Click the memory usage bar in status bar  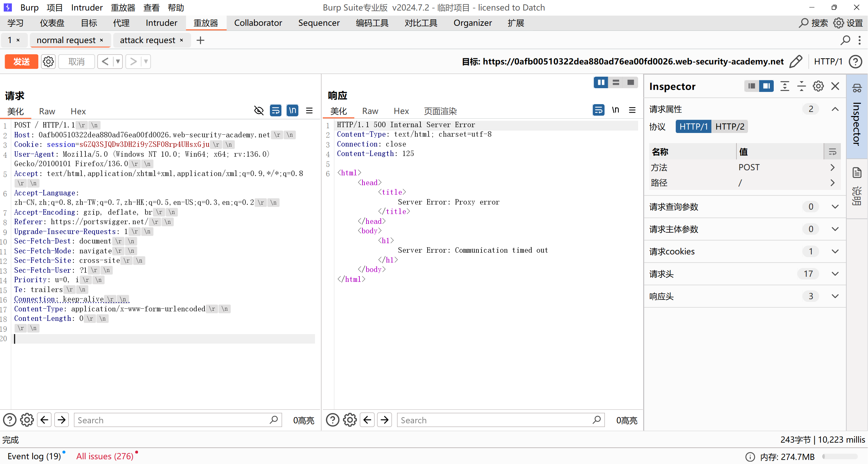point(840,457)
